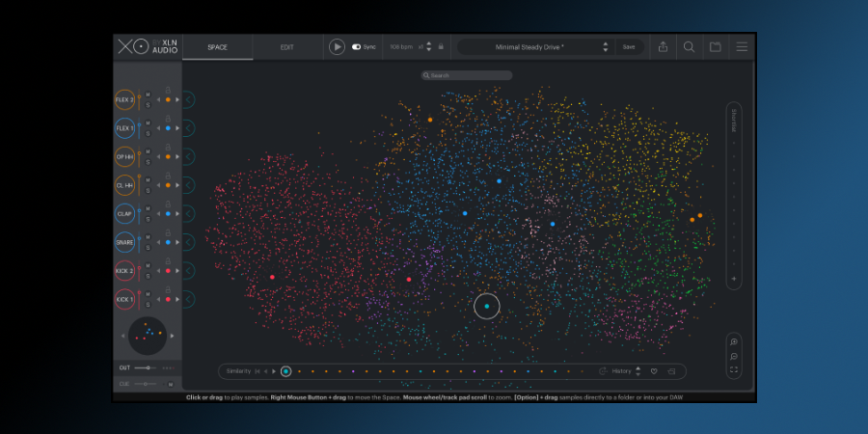The width and height of the screenshot is (868, 434).
Task: Expand the KICK 2 channel chevron
Action: click(188, 271)
